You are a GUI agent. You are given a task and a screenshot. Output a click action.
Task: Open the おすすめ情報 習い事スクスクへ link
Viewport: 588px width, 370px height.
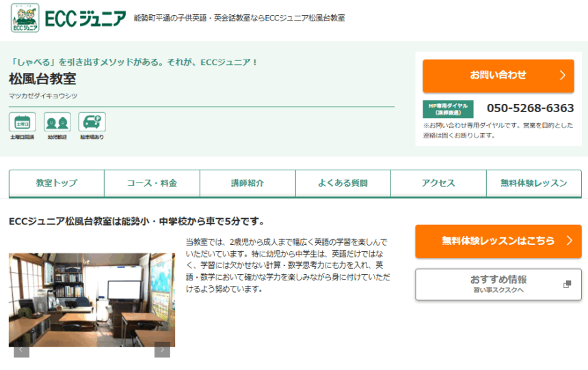click(x=498, y=285)
